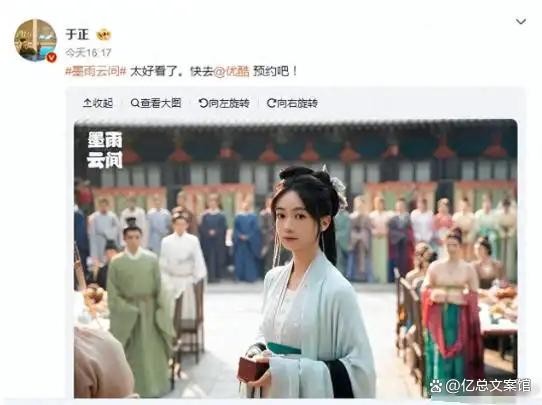Open the @优酷 mention link
Viewport: 542px width, 405px height.
(232, 72)
